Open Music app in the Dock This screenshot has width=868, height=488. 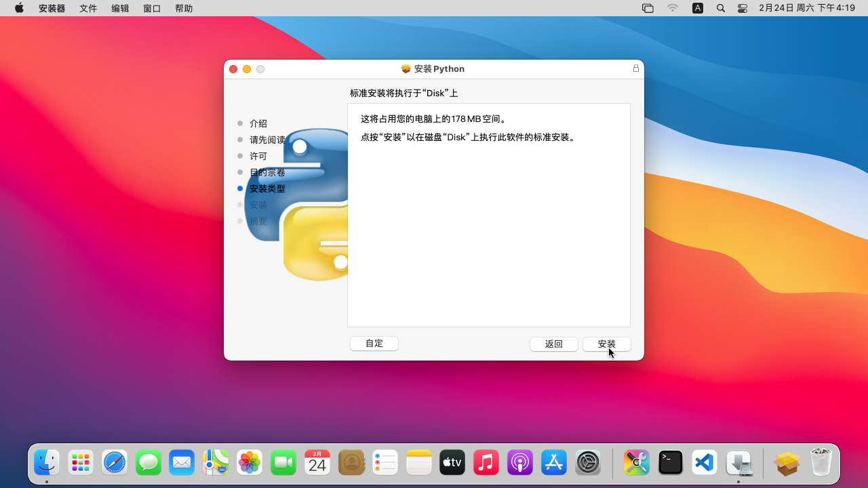click(x=486, y=463)
